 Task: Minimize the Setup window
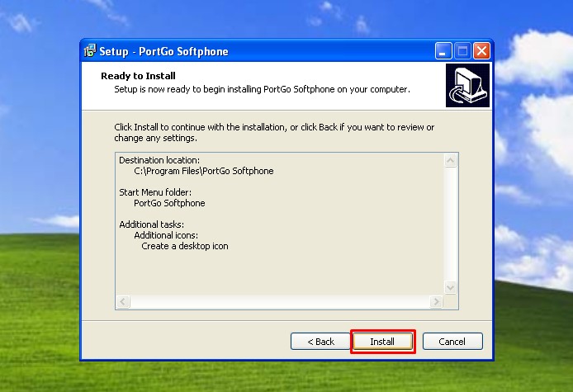point(443,51)
